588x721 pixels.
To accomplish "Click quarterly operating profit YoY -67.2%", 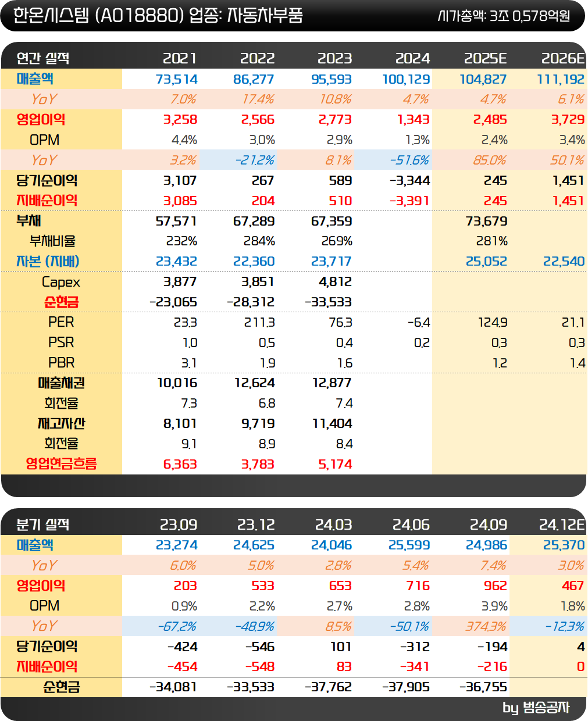I will [177, 626].
